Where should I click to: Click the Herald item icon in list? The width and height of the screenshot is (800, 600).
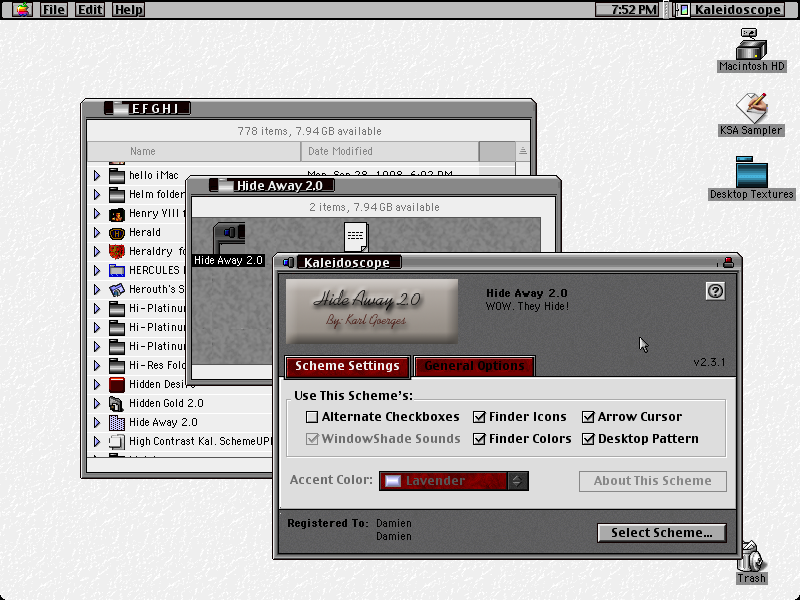[117, 233]
